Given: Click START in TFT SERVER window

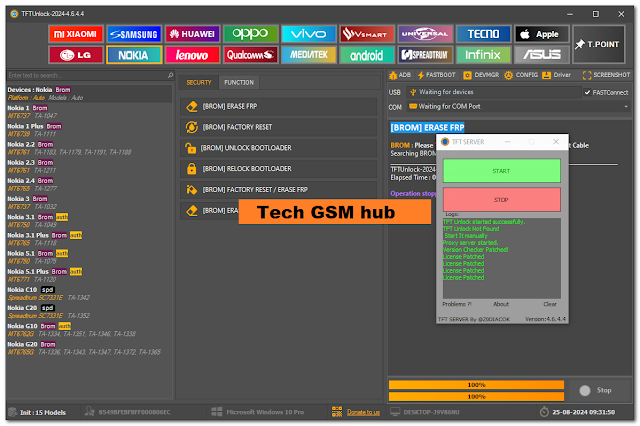Looking at the screenshot, I should pyautogui.click(x=502, y=171).
